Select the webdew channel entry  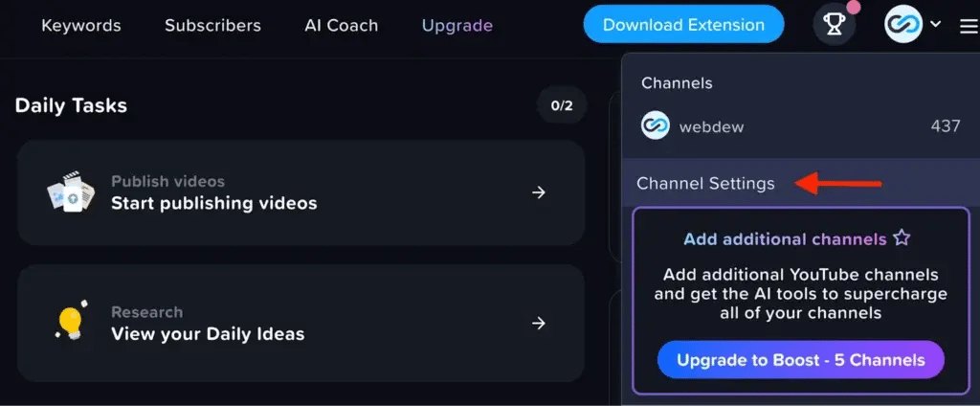pyautogui.click(x=713, y=125)
